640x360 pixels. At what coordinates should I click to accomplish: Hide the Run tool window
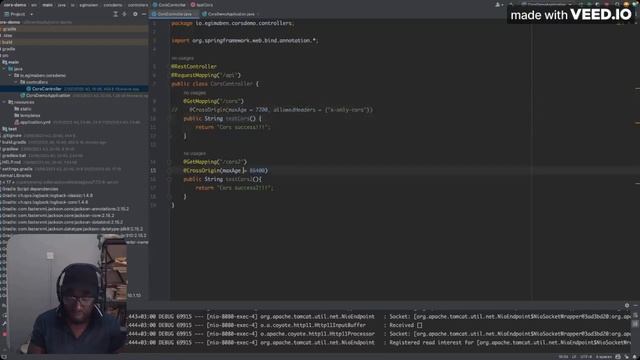coord(636,305)
